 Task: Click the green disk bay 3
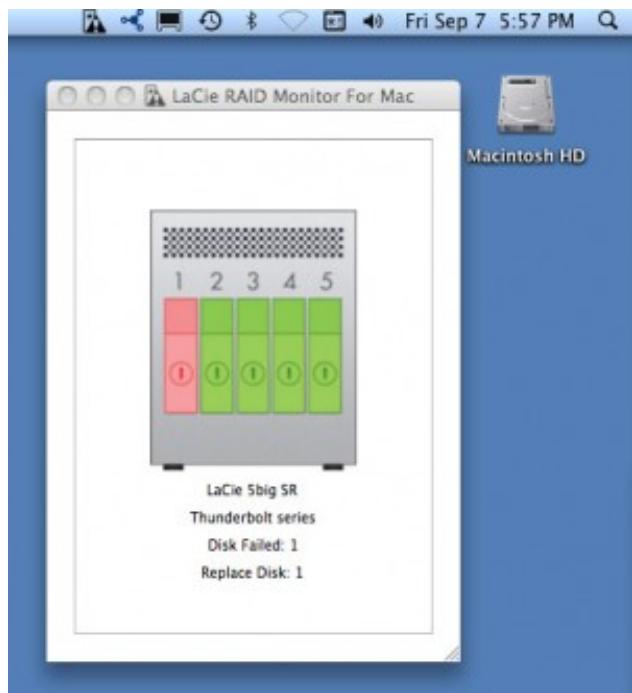tap(253, 356)
